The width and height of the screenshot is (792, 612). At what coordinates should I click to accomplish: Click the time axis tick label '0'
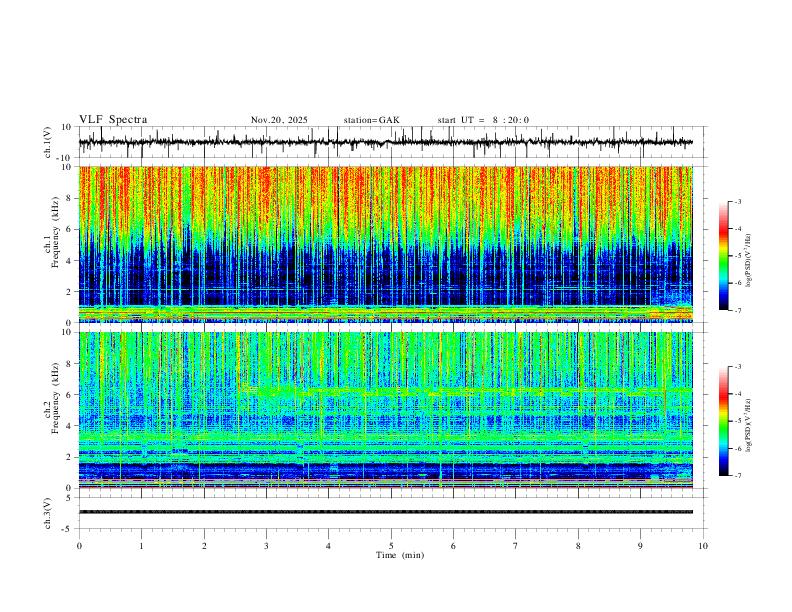(x=79, y=546)
